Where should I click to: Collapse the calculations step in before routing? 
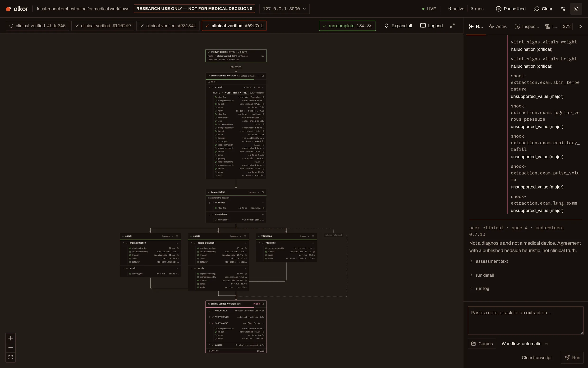[263, 214]
